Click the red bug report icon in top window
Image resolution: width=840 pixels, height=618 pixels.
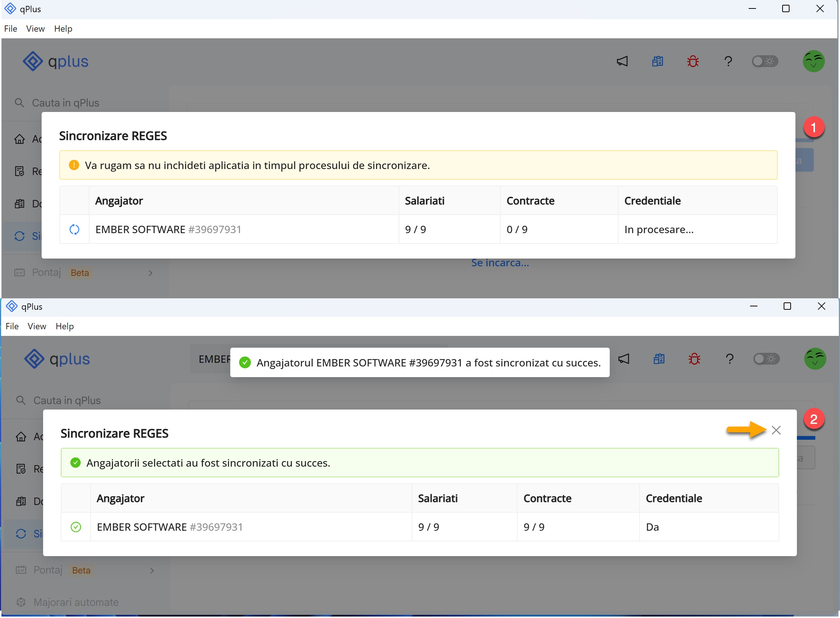pos(693,62)
